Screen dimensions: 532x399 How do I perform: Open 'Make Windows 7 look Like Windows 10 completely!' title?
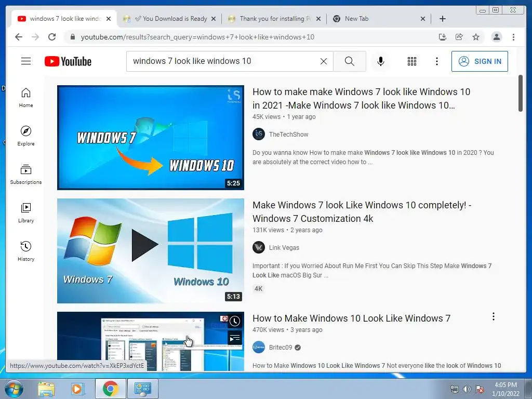pos(362,212)
